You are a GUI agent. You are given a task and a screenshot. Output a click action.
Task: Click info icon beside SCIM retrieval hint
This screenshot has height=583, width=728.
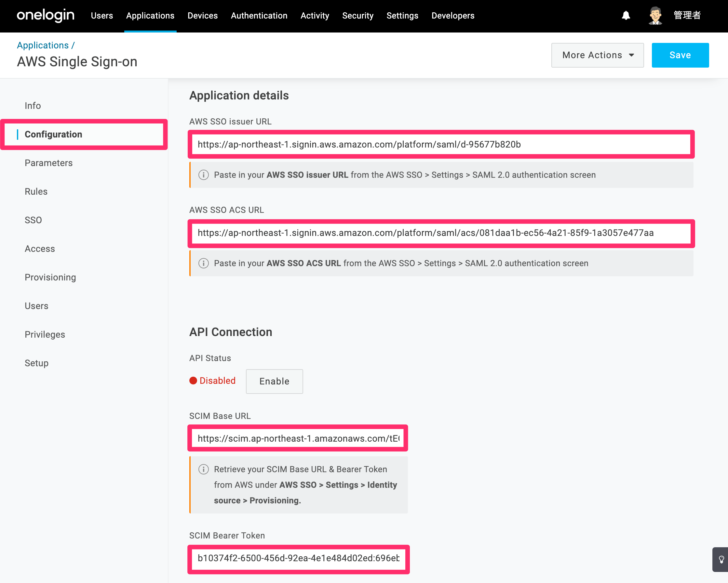(x=203, y=469)
